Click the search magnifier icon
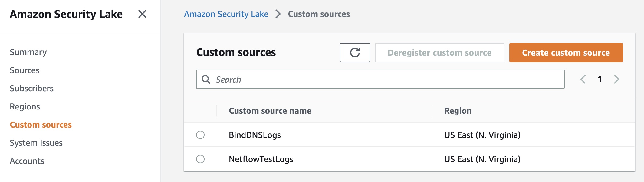 pyautogui.click(x=206, y=79)
